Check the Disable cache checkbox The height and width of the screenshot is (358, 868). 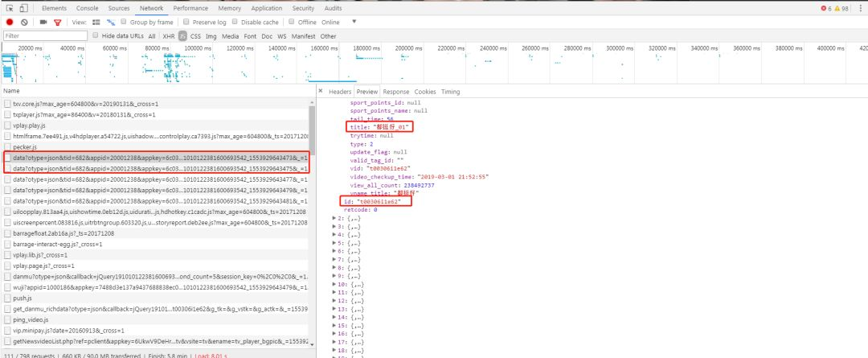235,22
